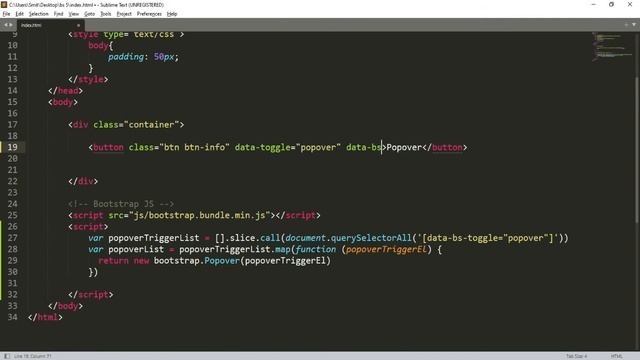Click the closing script tag on line 32
Viewport: 640px width, 360px height.
coord(91,295)
